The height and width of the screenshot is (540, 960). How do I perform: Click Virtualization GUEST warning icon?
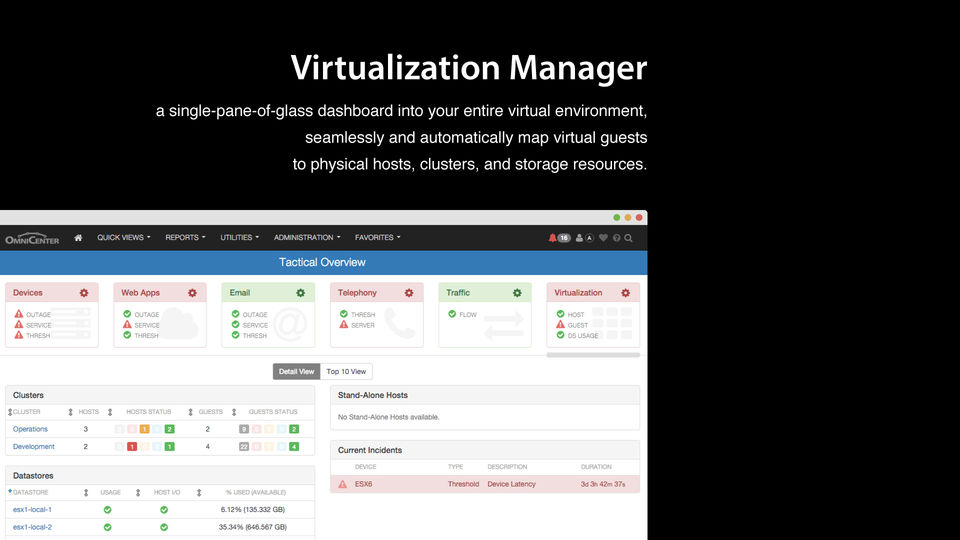560,324
